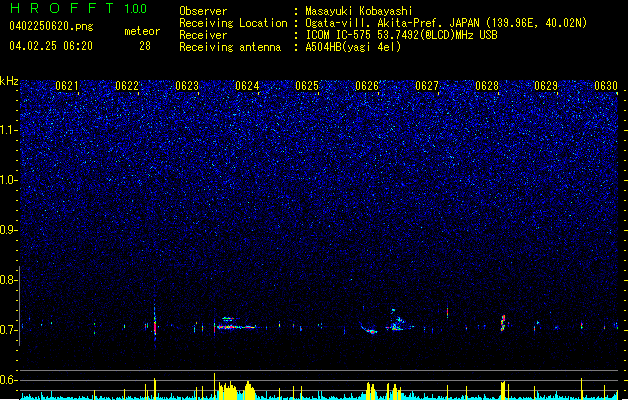Click the kHz axis unit label

9,81
